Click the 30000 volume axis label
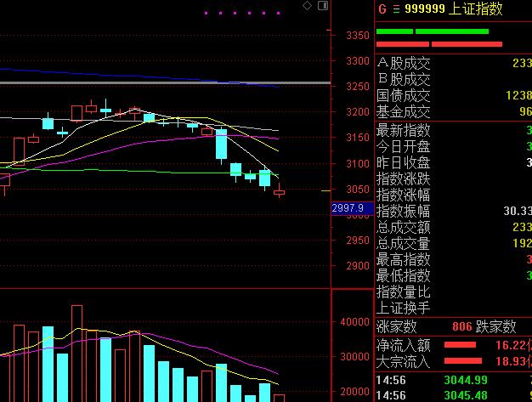The image size is (532, 402). point(355,357)
